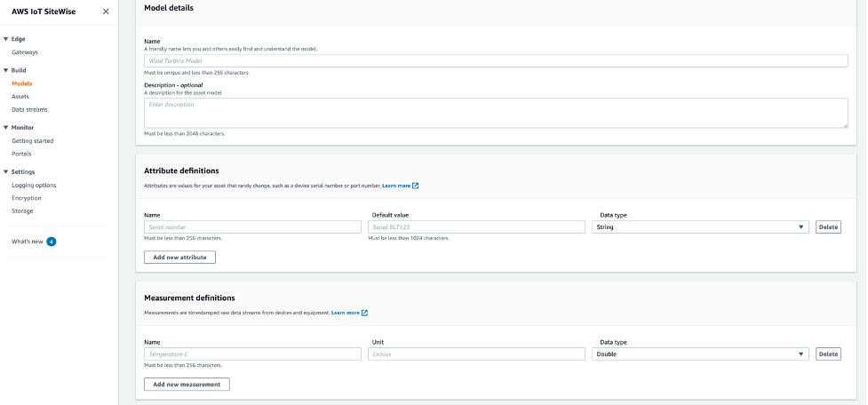Viewport: 868px width, 405px height.
Task: Go to Gateways in the sidebar
Action: (x=25, y=52)
